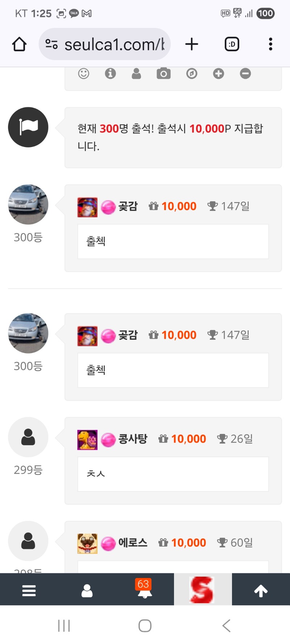This screenshot has width=290, height=644.
Task: Go to browser home page
Action: pos(19,44)
